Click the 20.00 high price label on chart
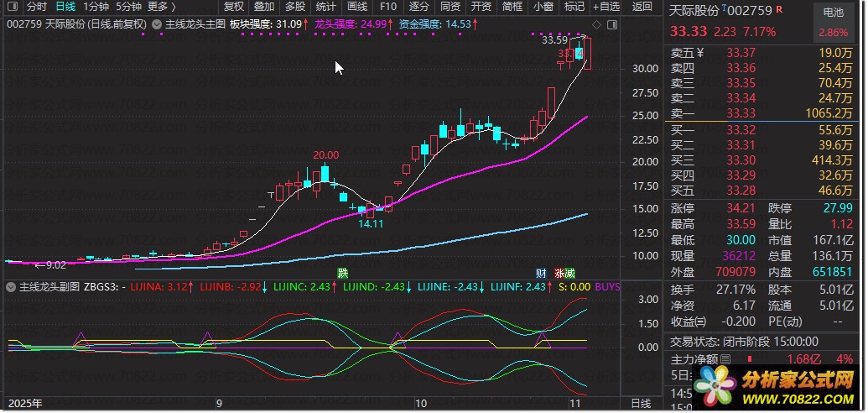The width and height of the screenshot is (868, 413). tap(325, 155)
